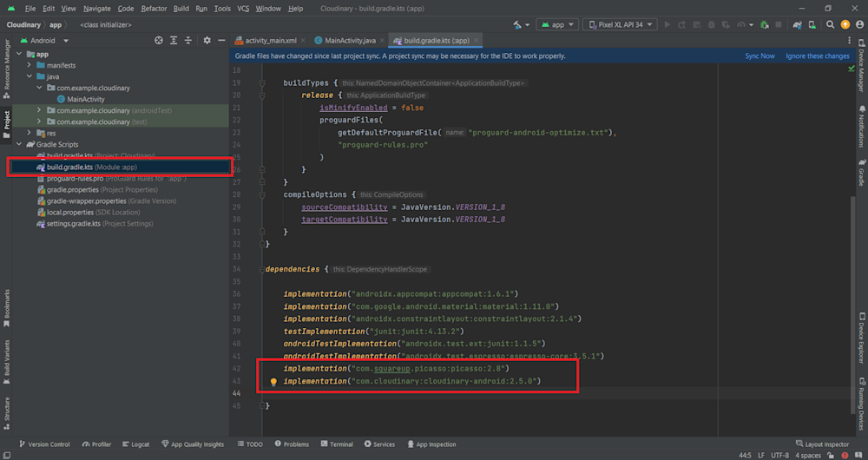Toggle the Resource Manager side tab
The height and width of the screenshot is (460, 868).
[6, 69]
